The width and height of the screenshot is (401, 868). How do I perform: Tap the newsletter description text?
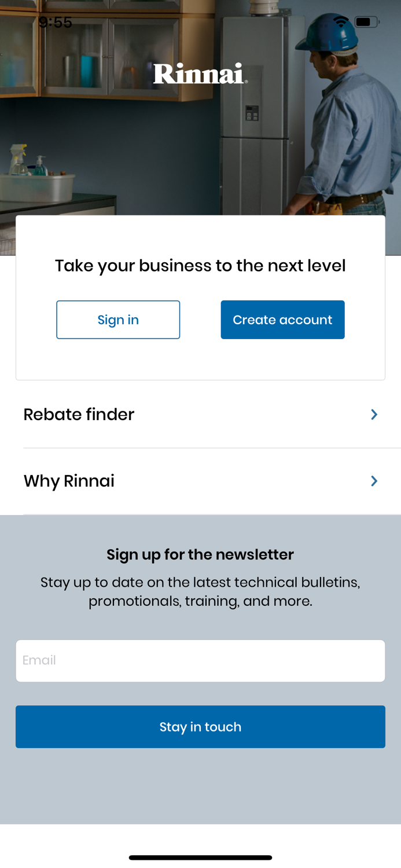click(200, 590)
